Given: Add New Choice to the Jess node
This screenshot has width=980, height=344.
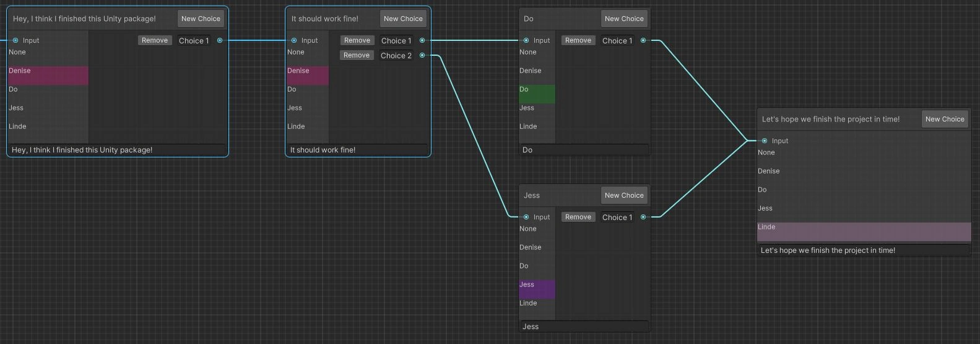Looking at the screenshot, I should click(624, 195).
